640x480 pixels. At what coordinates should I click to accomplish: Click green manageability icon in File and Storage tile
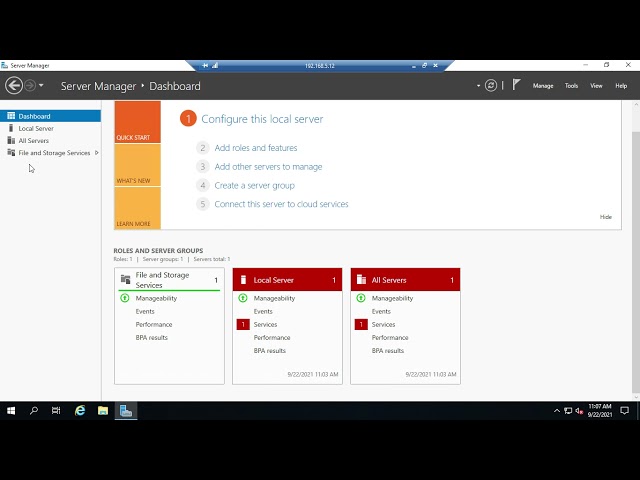125,298
